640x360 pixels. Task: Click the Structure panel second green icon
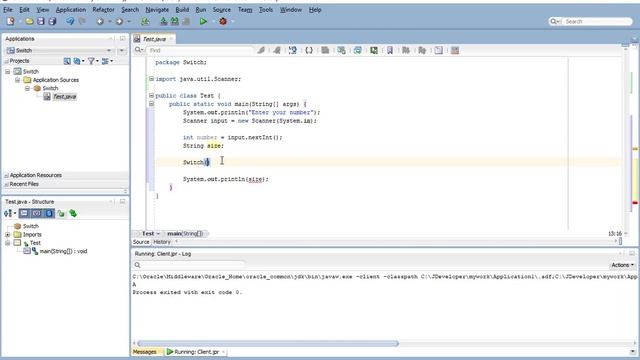click(x=73, y=213)
